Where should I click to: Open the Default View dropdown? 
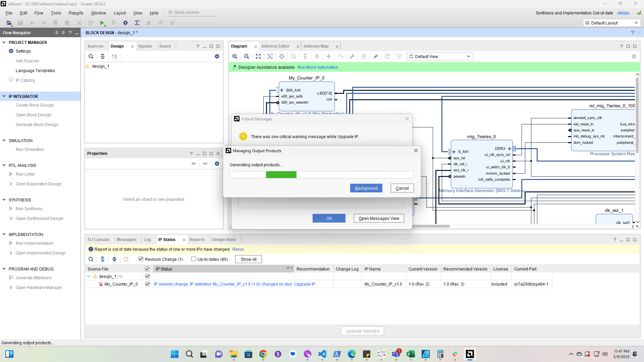440,56
